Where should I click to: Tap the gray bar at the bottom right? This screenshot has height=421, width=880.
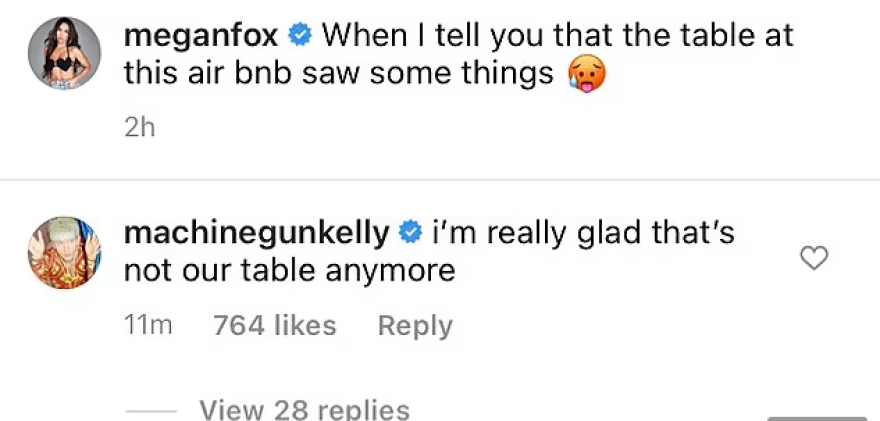(817, 417)
